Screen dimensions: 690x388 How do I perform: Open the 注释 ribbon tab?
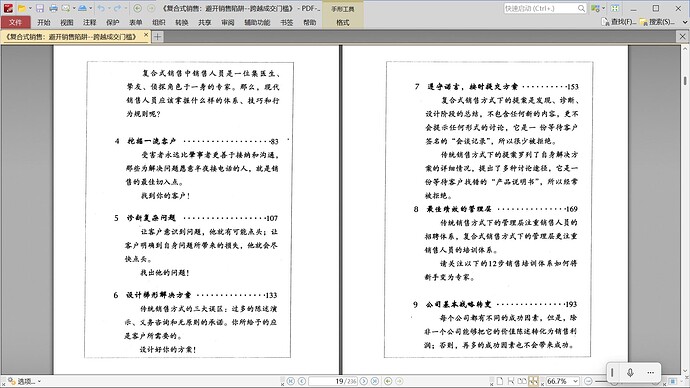[x=89, y=22]
